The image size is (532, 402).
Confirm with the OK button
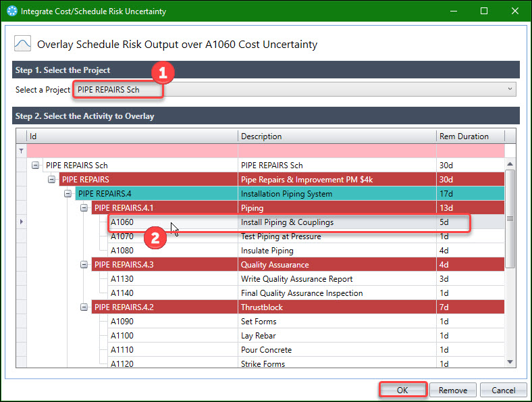click(x=402, y=390)
